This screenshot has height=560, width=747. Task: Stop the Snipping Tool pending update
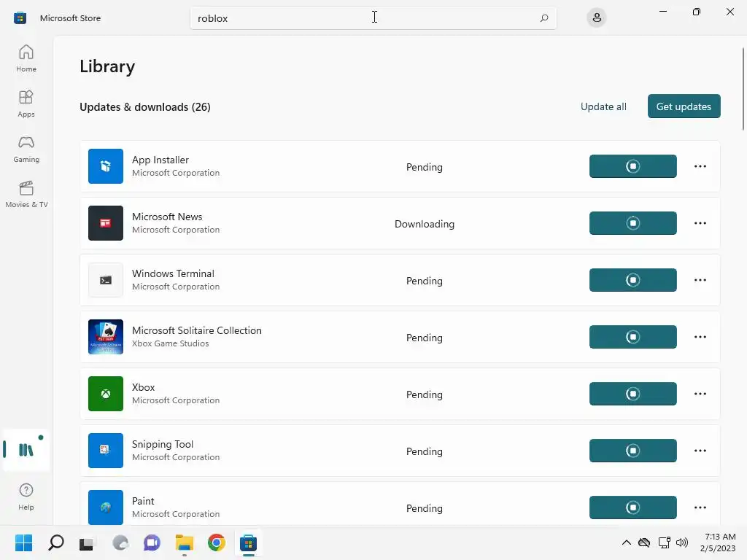[632, 451]
